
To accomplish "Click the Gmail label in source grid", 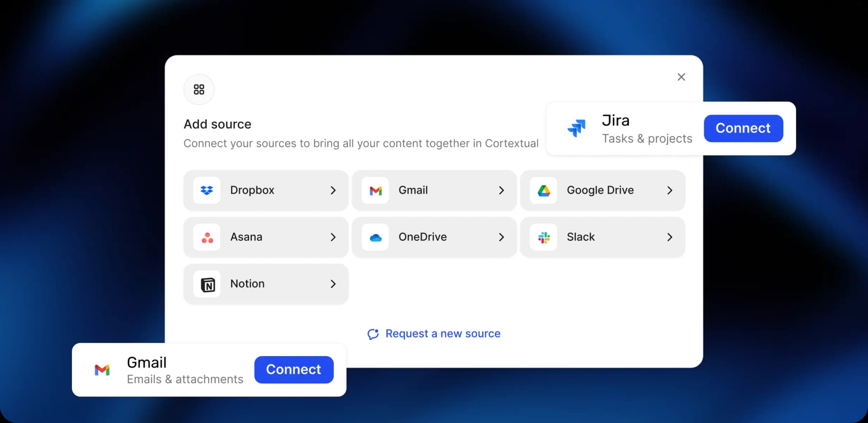I will pos(413,190).
